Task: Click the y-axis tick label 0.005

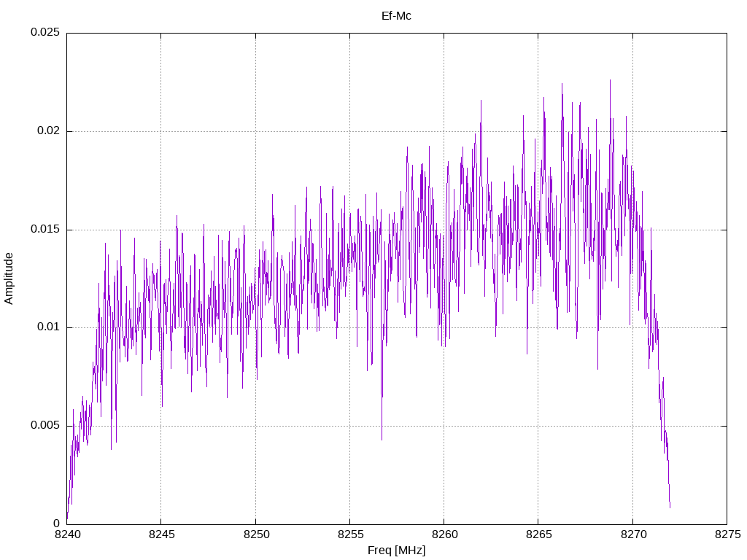Action: pos(45,425)
